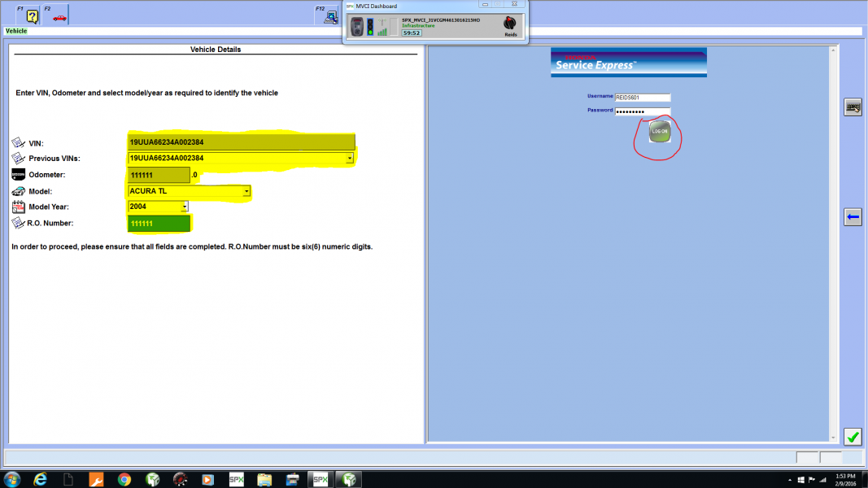Click the traffic light status indicator

[x=370, y=27]
